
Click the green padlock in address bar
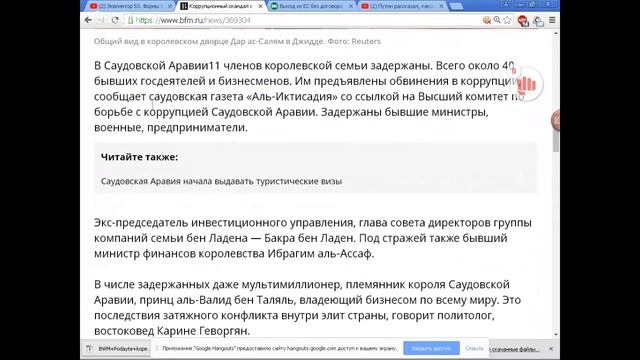[x=131, y=20]
